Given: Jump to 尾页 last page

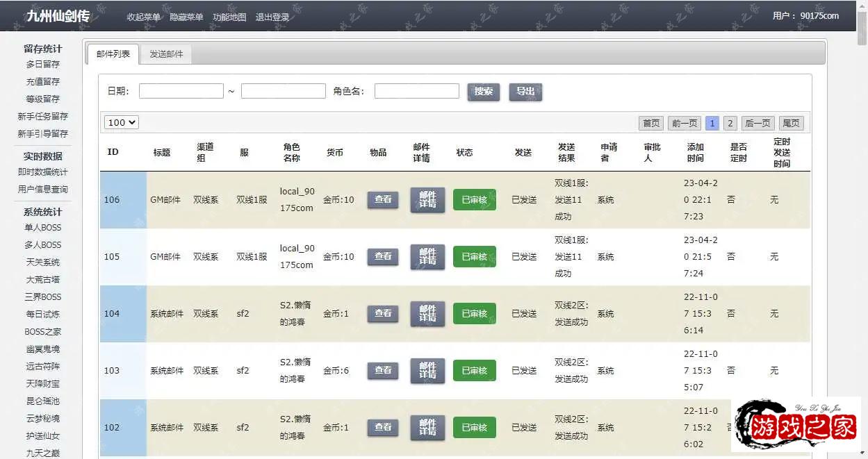Looking at the screenshot, I should (791, 123).
